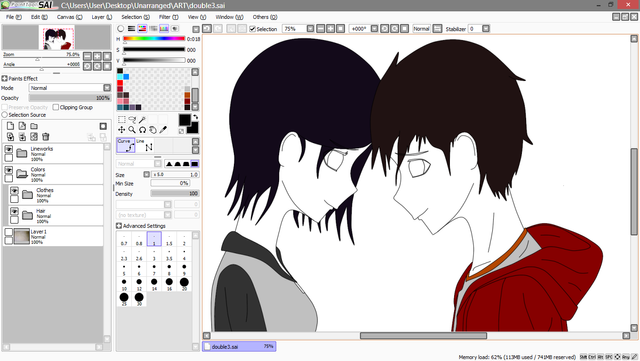
Task: Select the zoom magnifier tool
Action: [x=132, y=130]
